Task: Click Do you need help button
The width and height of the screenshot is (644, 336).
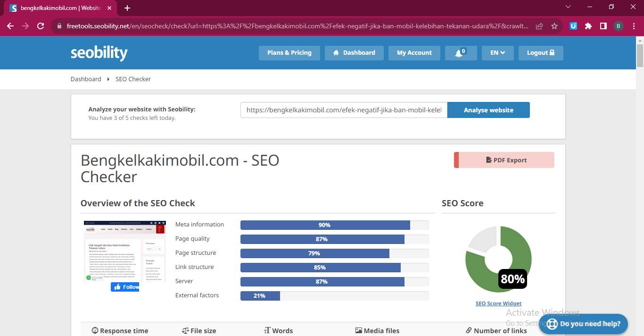Action: point(583,324)
